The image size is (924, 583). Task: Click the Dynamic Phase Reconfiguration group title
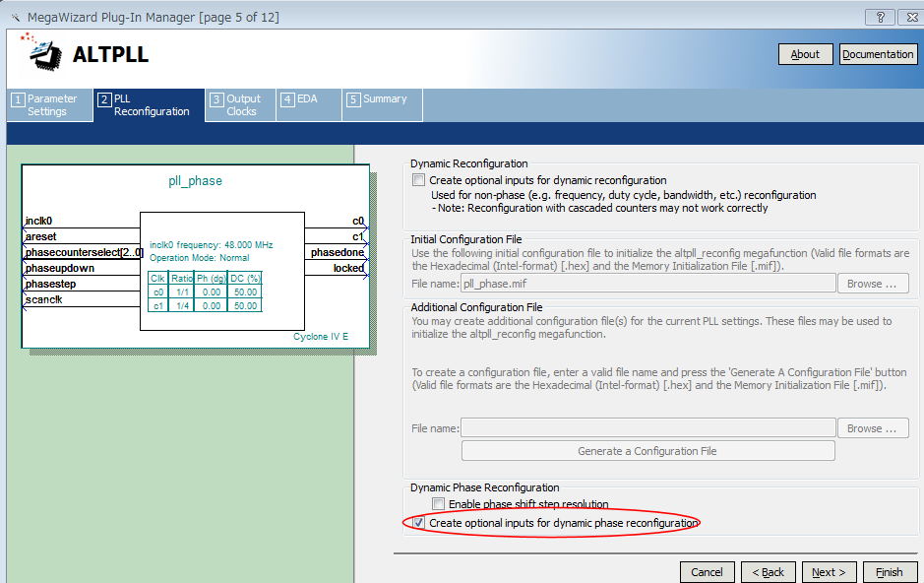coord(485,487)
